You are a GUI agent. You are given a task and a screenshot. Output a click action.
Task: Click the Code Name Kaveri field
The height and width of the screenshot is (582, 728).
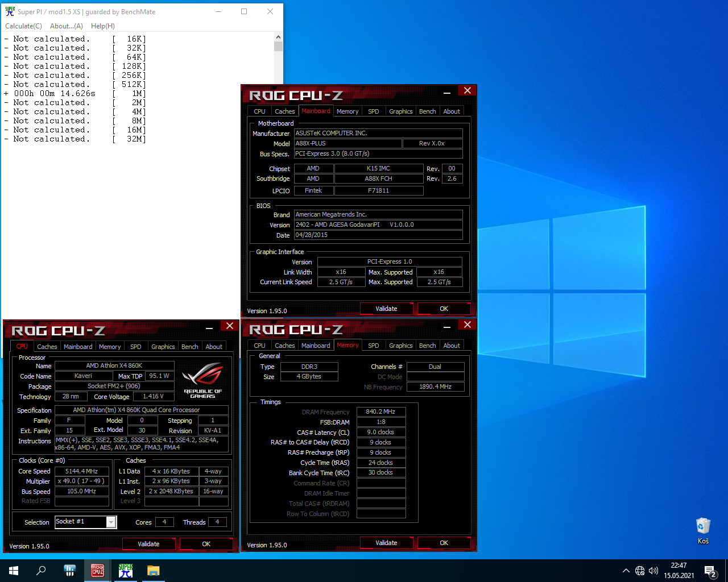pos(83,376)
